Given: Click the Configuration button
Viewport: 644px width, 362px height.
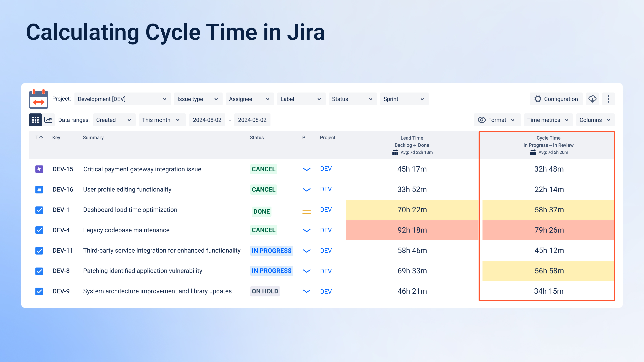Looking at the screenshot, I should (556, 99).
